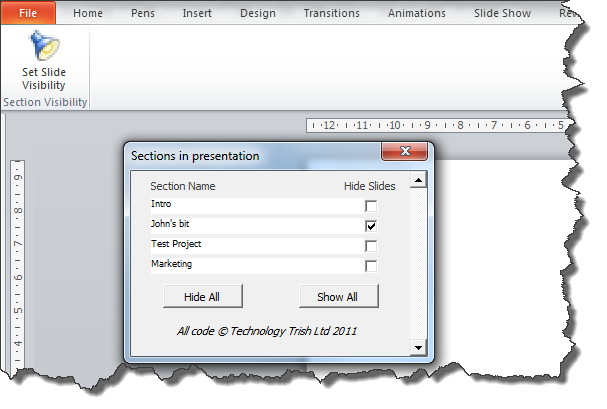Enable hide slides for Test Project

[x=371, y=246]
